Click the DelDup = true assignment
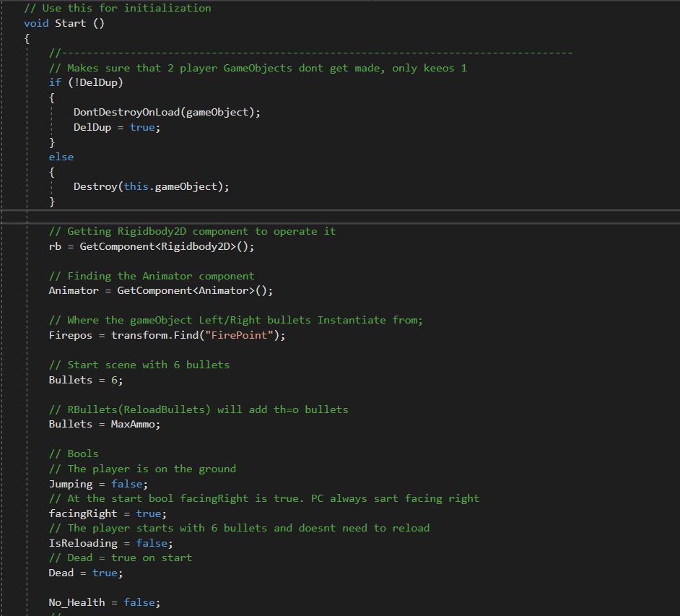 pyautogui.click(x=113, y=127)
